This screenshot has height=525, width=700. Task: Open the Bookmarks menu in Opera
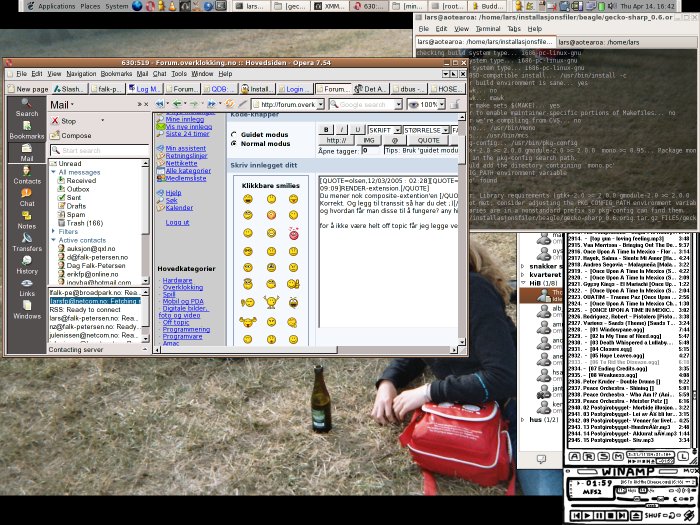(115, 74)
